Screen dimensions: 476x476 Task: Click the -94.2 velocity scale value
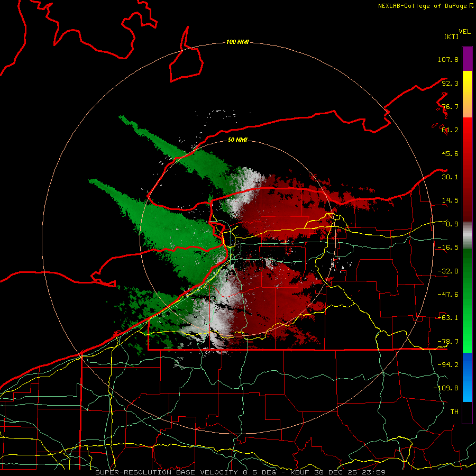click(448, 364)
